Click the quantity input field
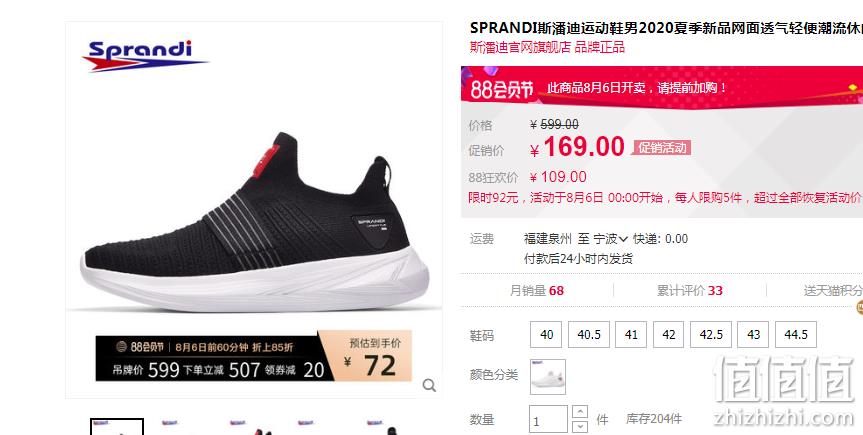 pyautogui.click(x=548, y=420)
